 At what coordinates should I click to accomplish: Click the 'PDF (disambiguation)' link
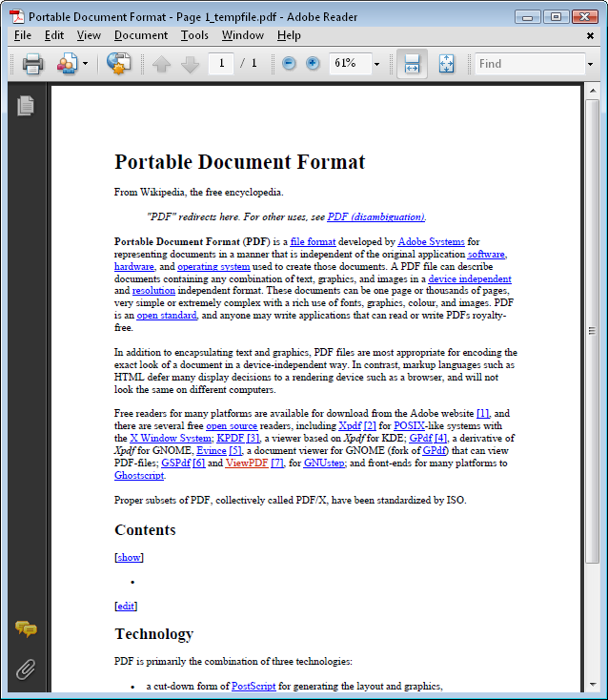(375, 216)
